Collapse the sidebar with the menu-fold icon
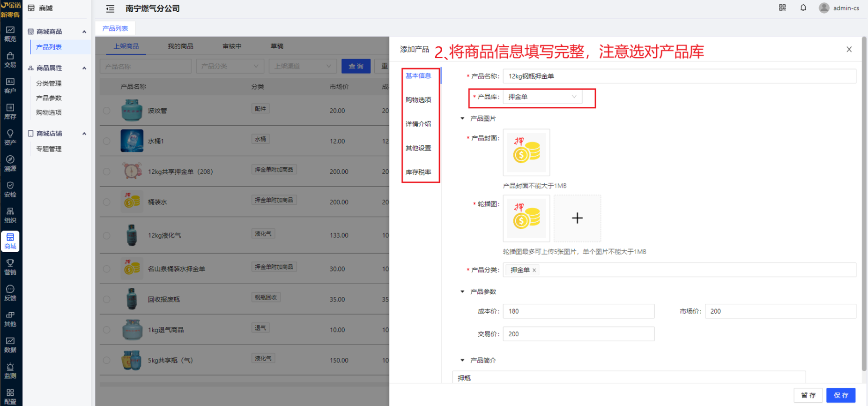The image size is (868, 406). tap(110, 8)
